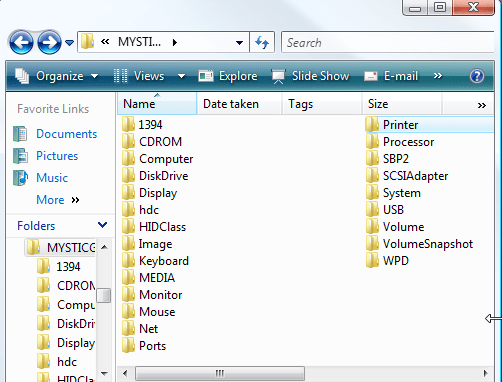Start the Slide Show
The width and height of the screenshot is (502, 382).
click(x=310, y=76)
